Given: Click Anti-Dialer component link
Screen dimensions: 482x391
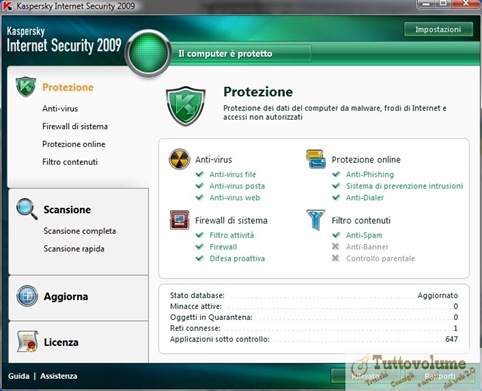Looking at the screenshot, I should (365, 198).
